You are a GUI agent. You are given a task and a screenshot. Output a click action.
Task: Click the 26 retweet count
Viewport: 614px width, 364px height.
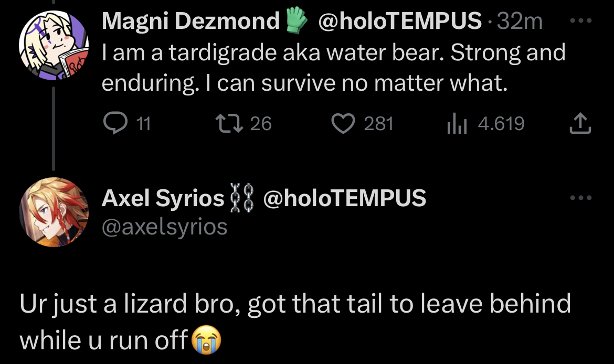(x=261, y=123)
